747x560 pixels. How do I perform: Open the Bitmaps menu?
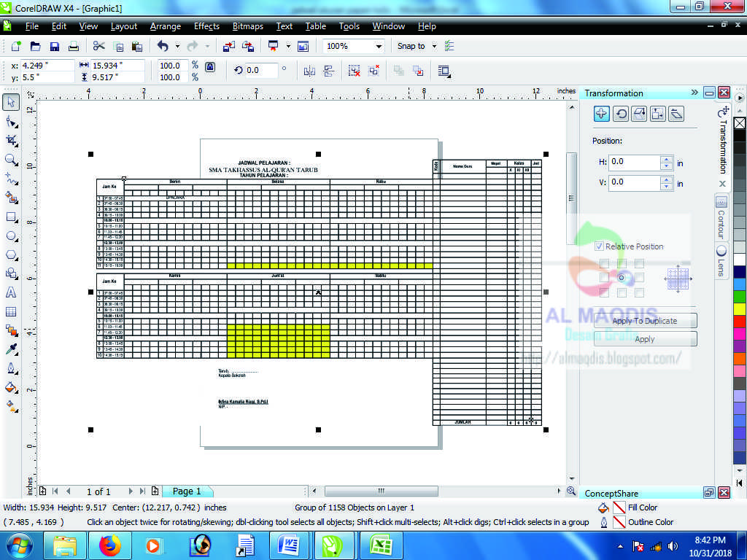pyautogui.click(x=247, y=26)
